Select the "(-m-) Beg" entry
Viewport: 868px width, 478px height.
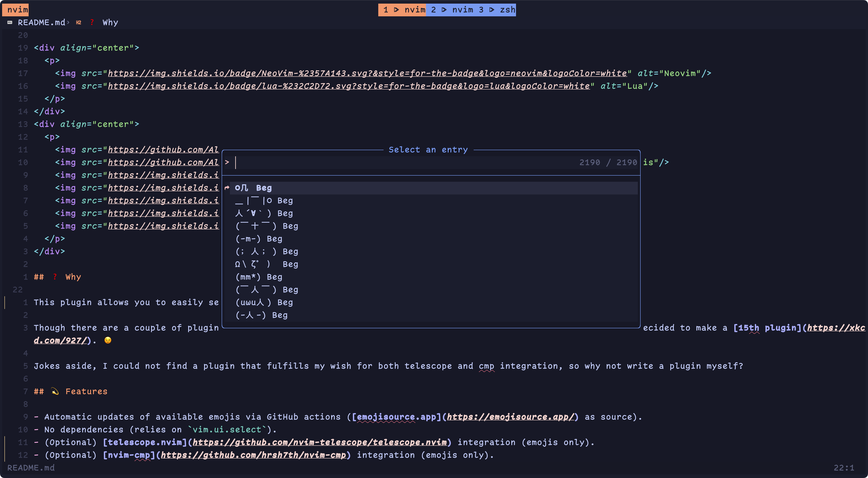coord(259,239)
